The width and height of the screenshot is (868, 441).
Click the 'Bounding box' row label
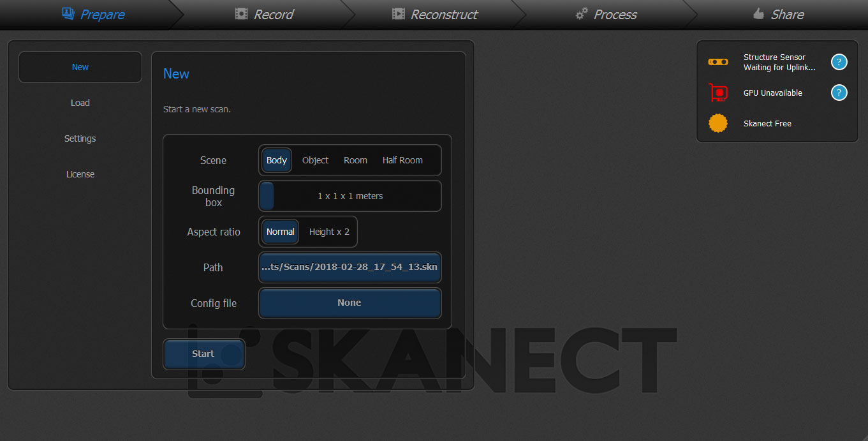[213, 196]
